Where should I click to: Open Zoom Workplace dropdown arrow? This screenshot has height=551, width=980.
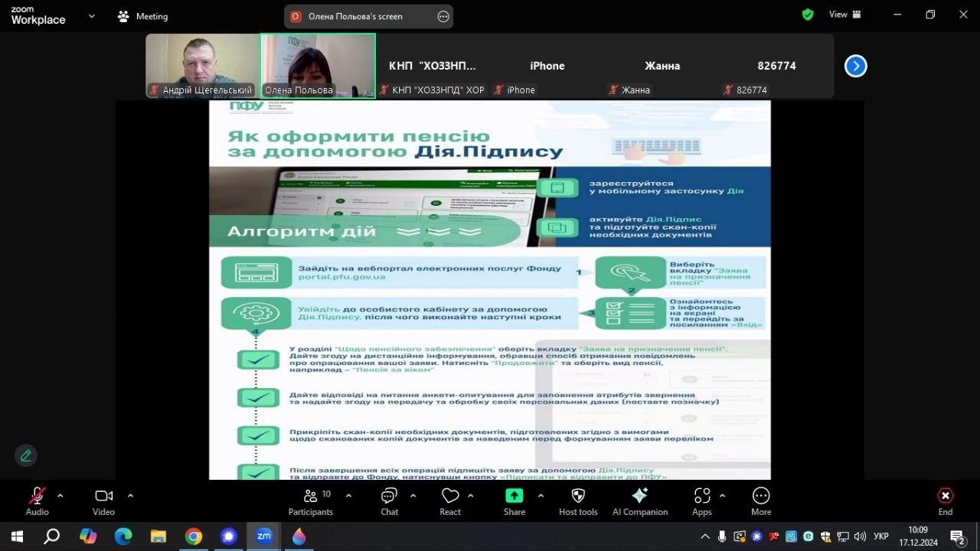tap(93, 16)
